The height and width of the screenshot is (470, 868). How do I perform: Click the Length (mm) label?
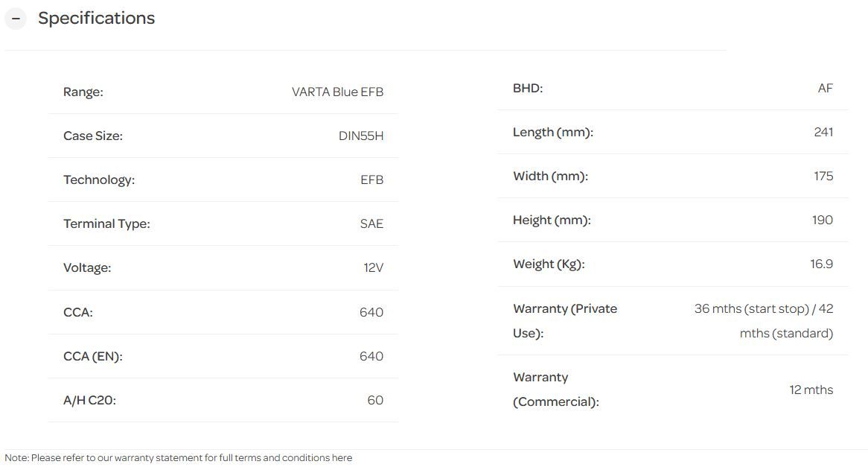click(x=553, y=133)
